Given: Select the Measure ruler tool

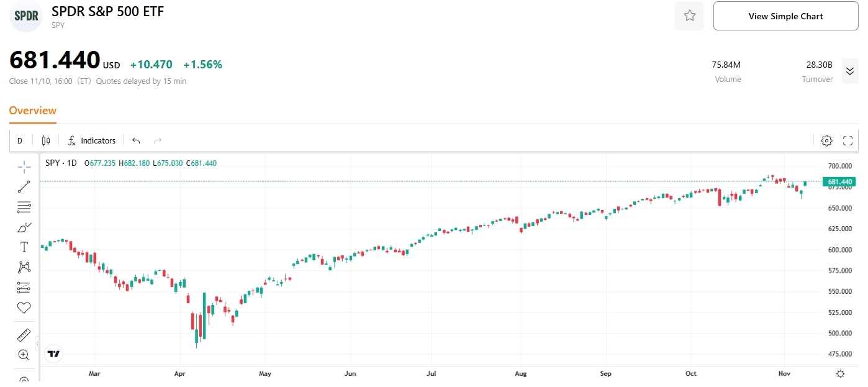Looking at the screenshot, I should [x=24, y=334].
